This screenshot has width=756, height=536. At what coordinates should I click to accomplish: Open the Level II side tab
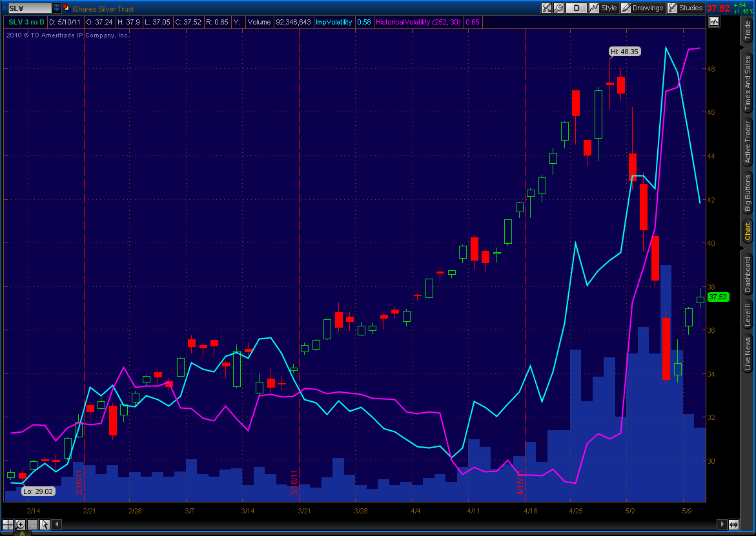(x=748, y=313)
